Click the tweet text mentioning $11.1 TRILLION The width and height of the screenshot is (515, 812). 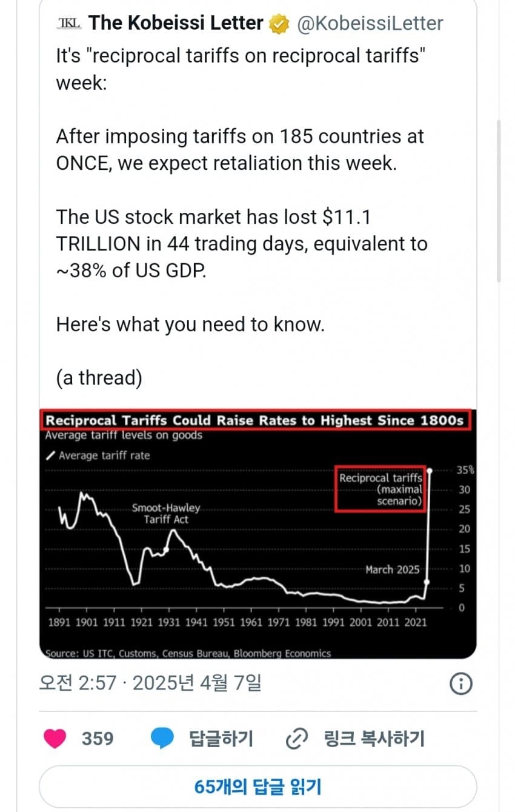pyautogui.click(x=241, y=243)
